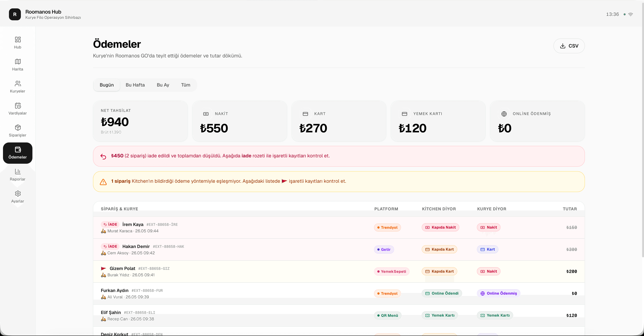Click order ID #EXT-88658-İRE

162,225
